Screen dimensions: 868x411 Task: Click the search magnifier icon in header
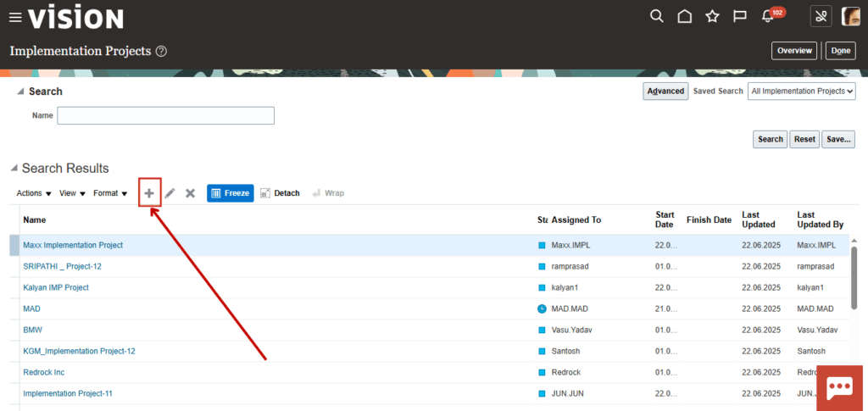(x=657, y=17)
